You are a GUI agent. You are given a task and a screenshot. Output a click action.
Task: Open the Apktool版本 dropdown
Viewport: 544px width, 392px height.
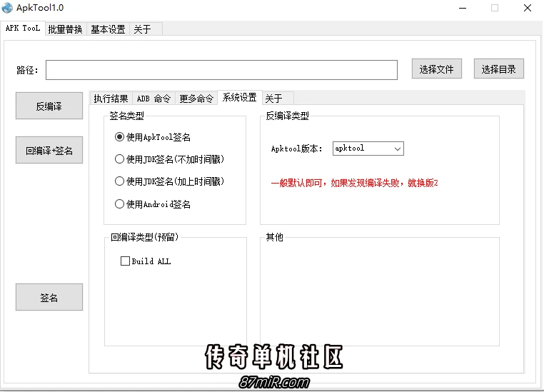pos(368,149)
